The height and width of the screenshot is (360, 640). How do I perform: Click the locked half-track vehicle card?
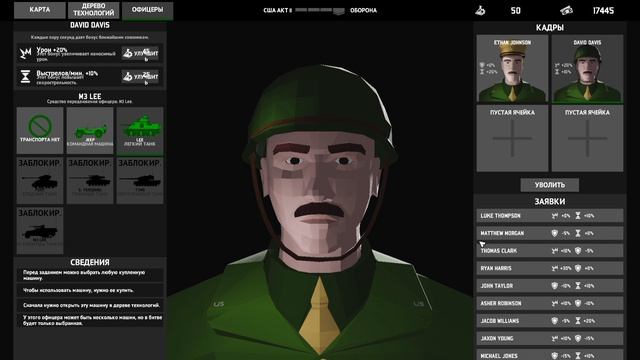point(40,231)
